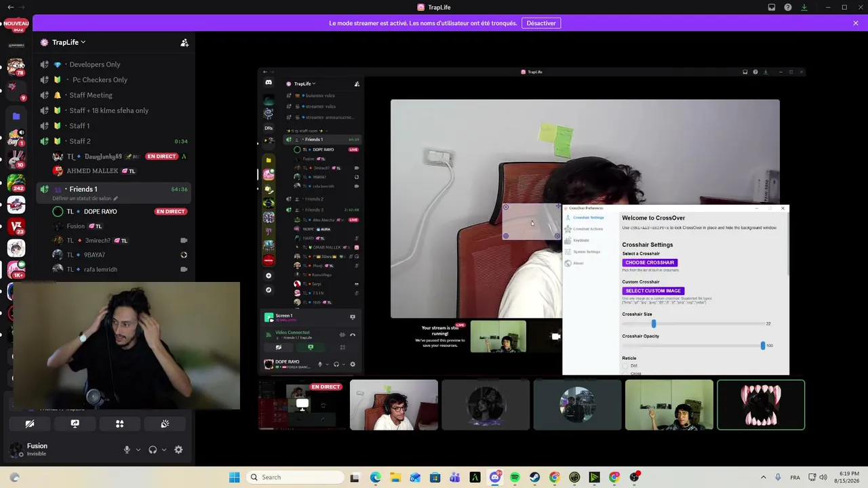Viewport: 868px width, 488px height.
Task: Turn on camera in voice panel
Action: click(x=30, y=424)
